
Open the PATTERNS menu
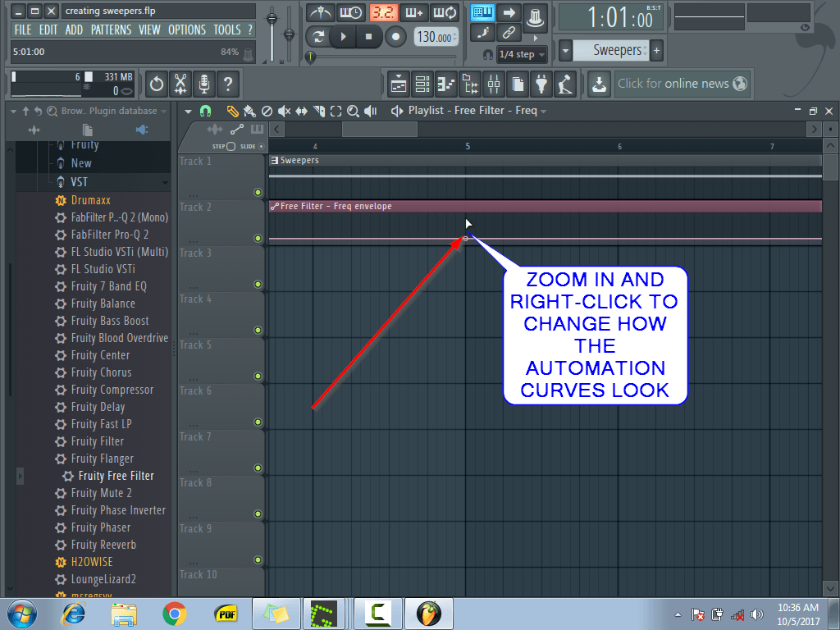click(x=111, y=30)
